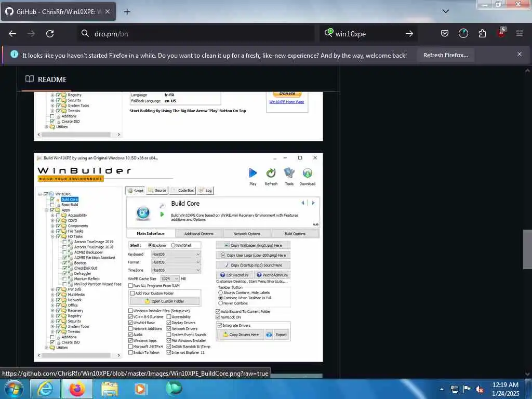Select AOMEI Partition Assistant tree item

coord(95,258)
